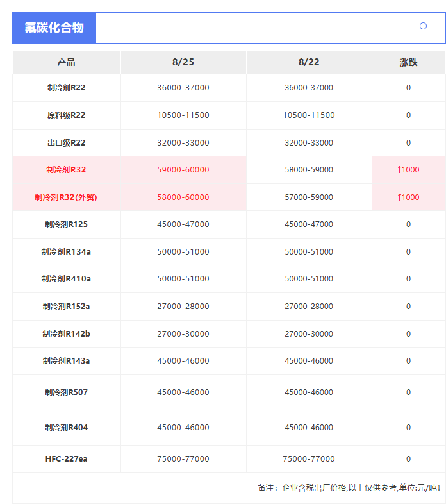Select 8/25 price 10500-11500 for 原料级R22
Screen dimensions: 446x504
(183, 115)
